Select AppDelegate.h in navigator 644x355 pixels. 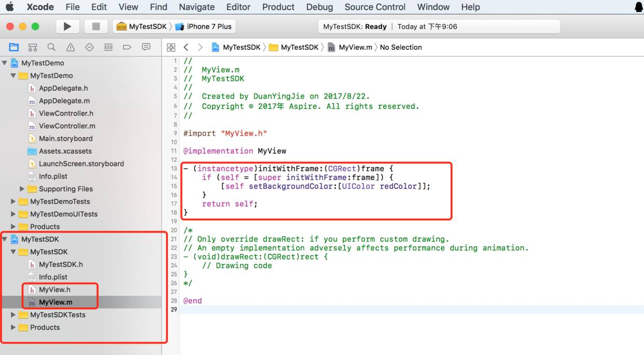(63, 88)
